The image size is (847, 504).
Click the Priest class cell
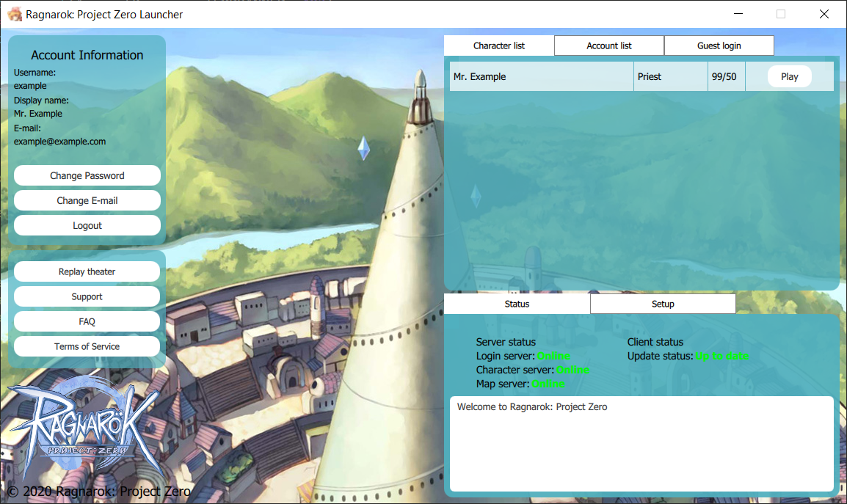tap(670, 77)
